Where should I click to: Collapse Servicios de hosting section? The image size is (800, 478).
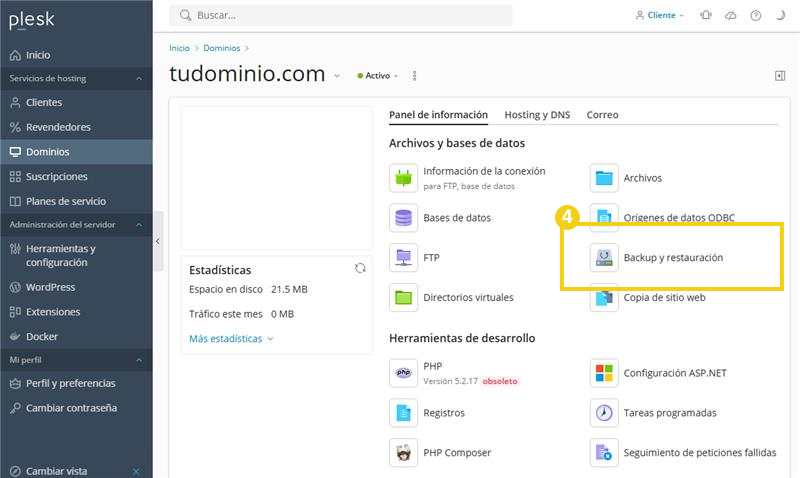point(139,79)
